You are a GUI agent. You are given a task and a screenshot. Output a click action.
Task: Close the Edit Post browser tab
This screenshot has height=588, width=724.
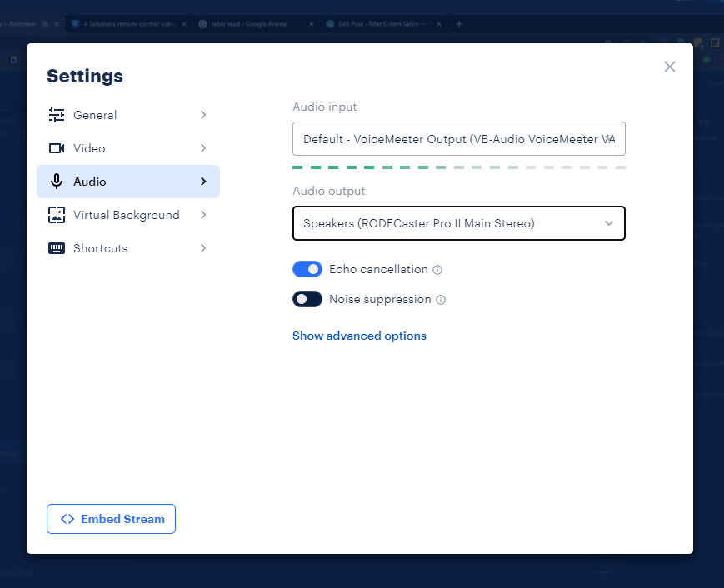(438, 24)
